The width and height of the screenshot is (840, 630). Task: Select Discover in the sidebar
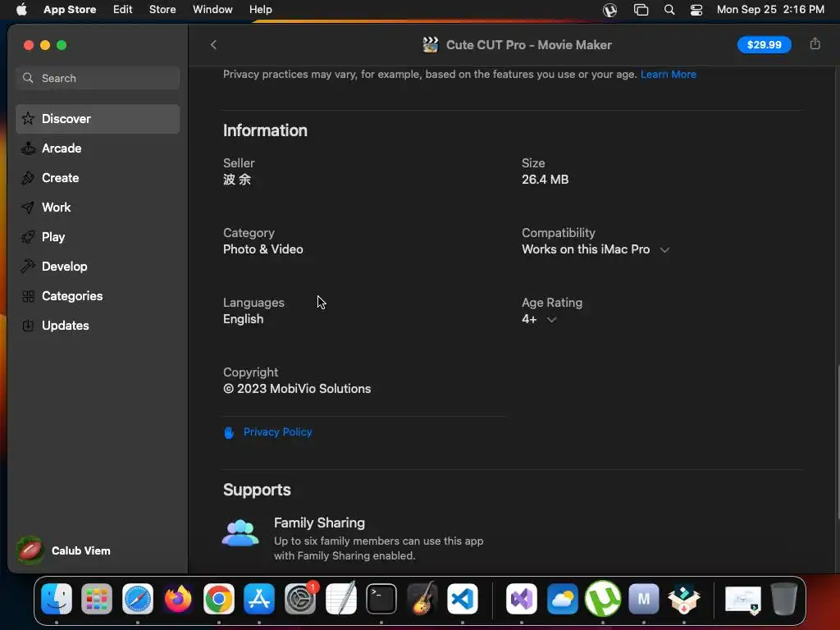(98, 119)
